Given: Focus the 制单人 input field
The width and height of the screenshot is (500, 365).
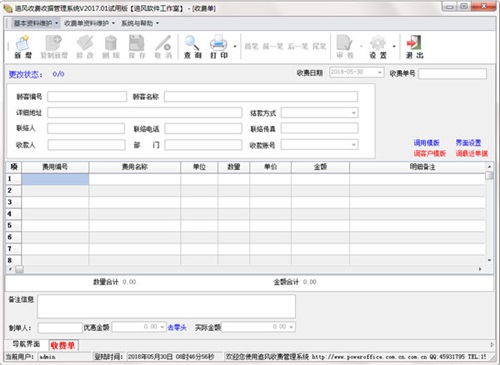Looking at the screenshot, I should (60, 328).
